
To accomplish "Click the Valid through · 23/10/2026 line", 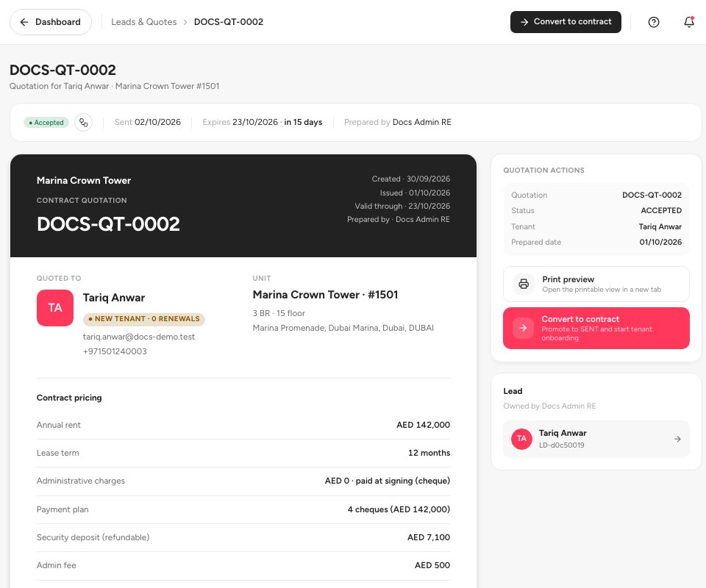I will click(x=402, y=206).
